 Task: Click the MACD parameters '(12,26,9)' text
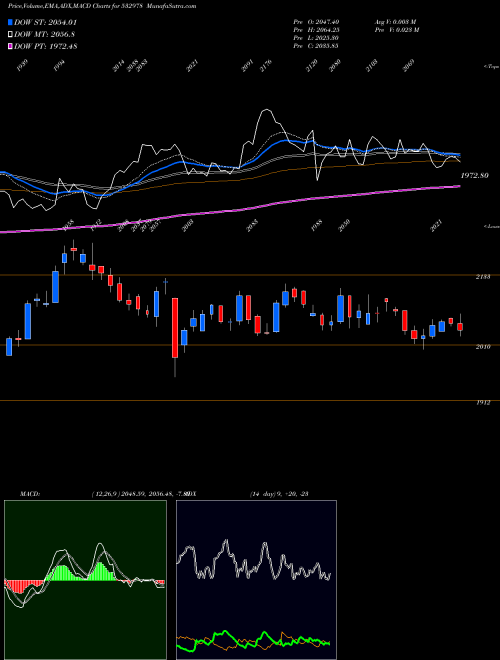point(105,494)
